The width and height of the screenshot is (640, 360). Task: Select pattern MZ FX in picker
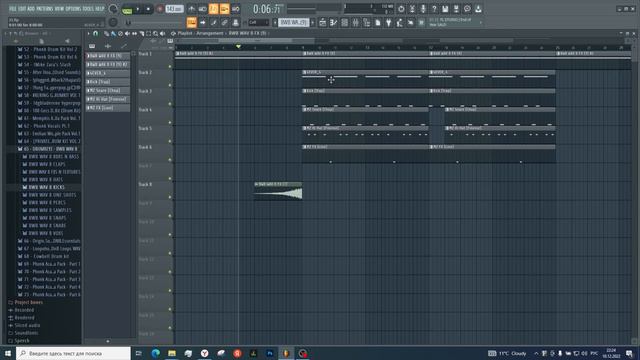point(108,108)
